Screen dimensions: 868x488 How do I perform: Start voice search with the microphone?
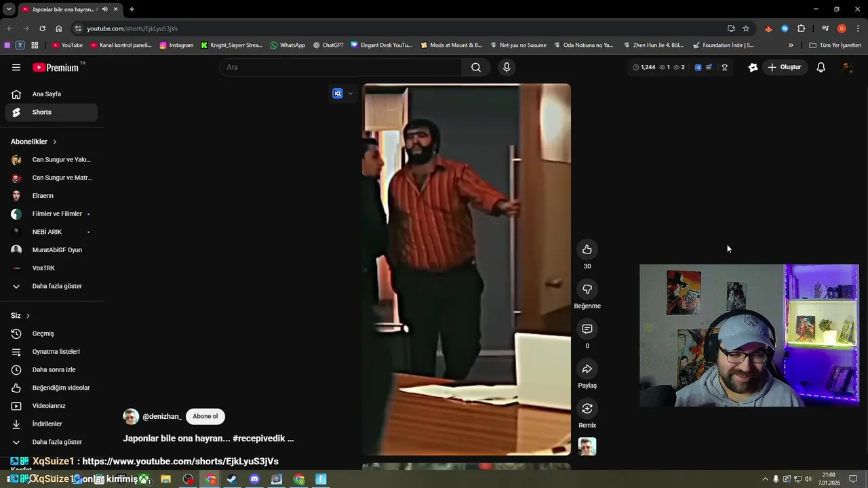pos(507,67)
